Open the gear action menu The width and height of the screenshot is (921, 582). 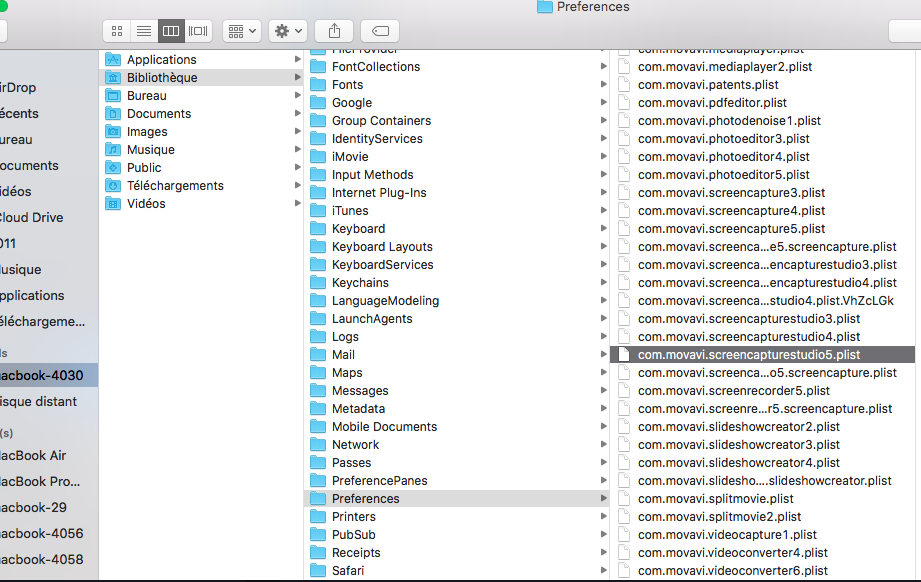coord(288,31)
